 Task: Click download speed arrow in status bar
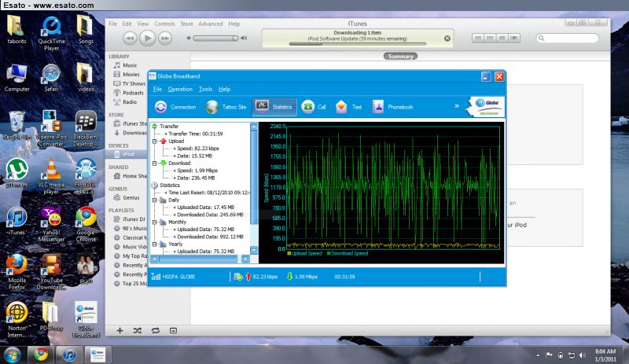289,276
